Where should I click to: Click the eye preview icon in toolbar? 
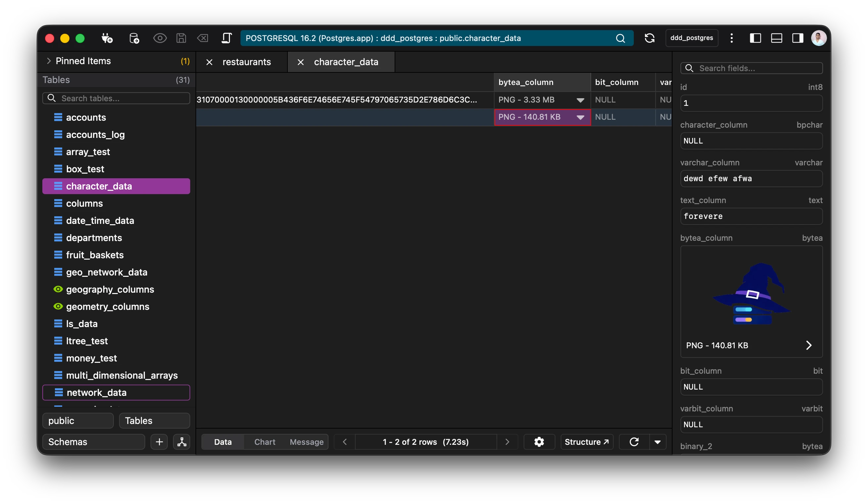[x=160, y=38]
